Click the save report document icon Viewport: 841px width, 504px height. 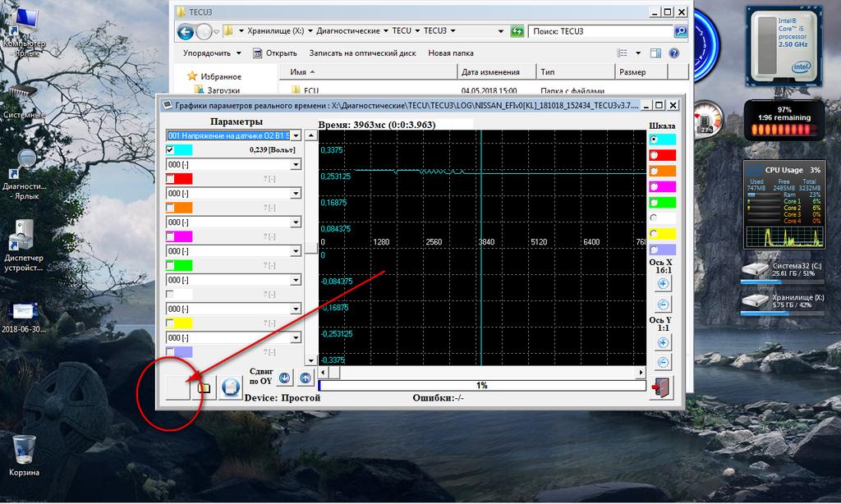[x=231, y=386]
